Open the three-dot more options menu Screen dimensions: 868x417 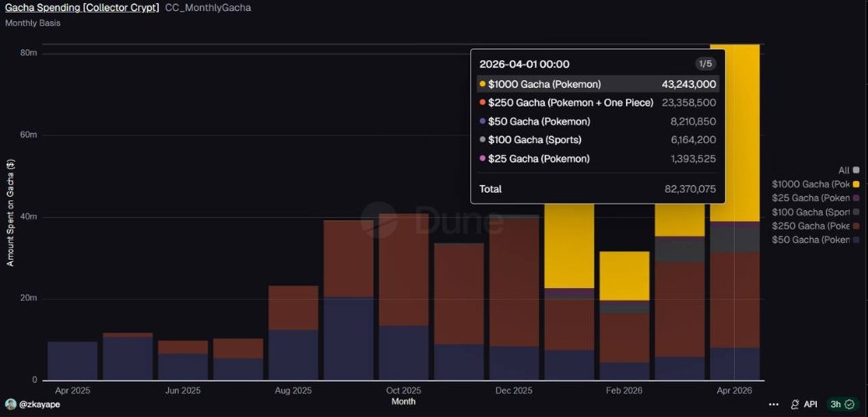(x=774, y=404)
